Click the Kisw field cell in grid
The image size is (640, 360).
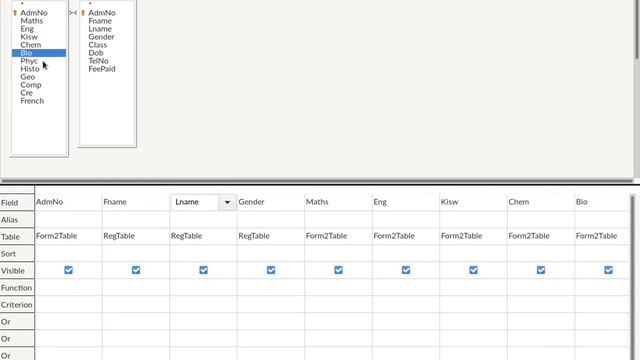pyautogui.click(x=473, y=202)
